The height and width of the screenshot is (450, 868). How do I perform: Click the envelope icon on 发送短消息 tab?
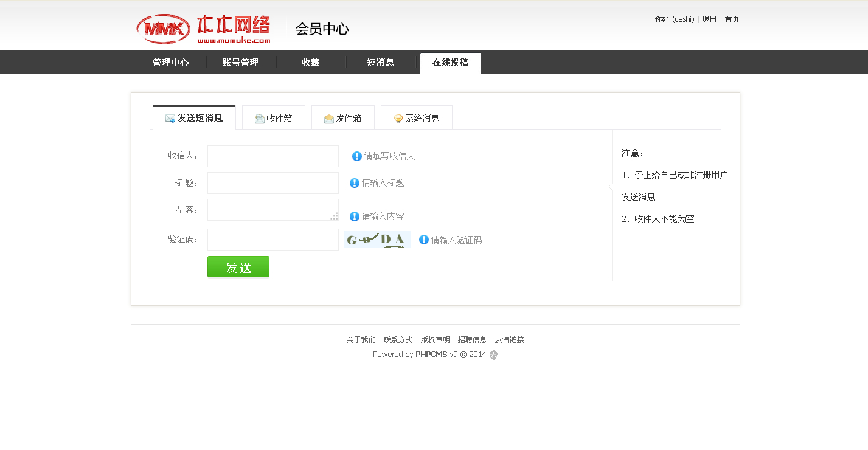[170, 119]
